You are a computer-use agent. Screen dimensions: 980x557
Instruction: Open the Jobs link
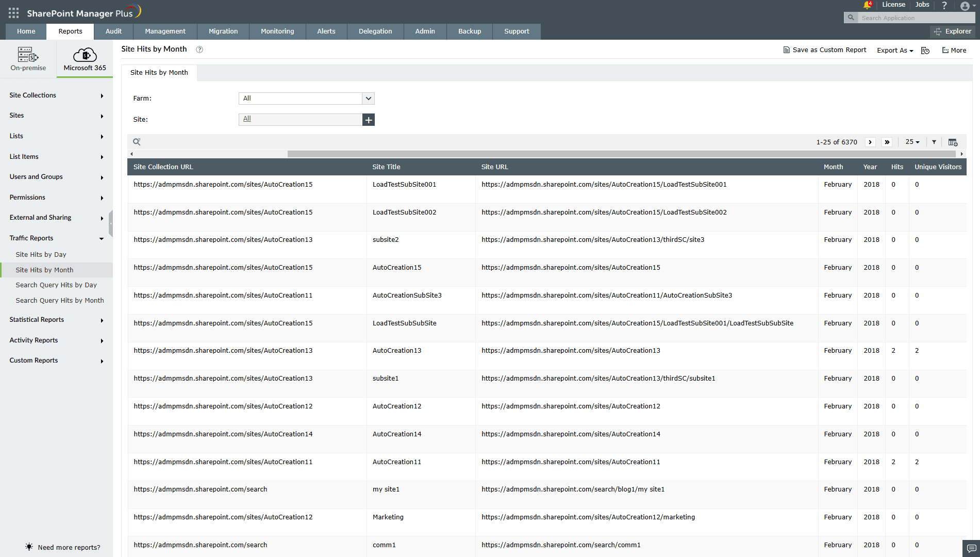point(922,5)
